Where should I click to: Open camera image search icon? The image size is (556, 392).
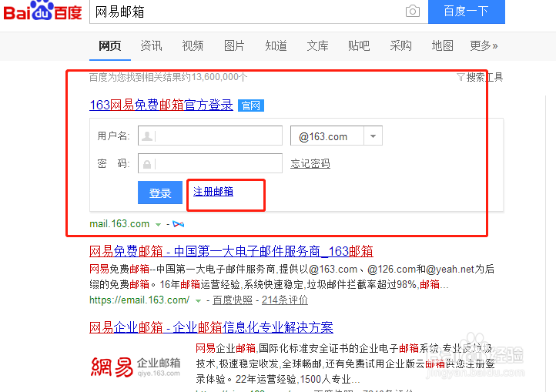(413, 12)
